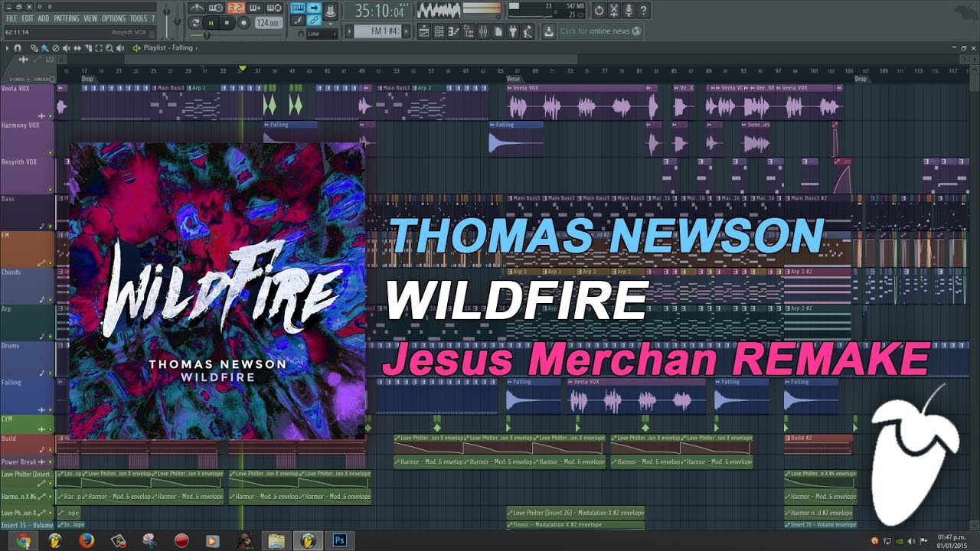Screen dimensions: 980x551
Task: Toggle loop recording icon
Action: coord(274,8)
